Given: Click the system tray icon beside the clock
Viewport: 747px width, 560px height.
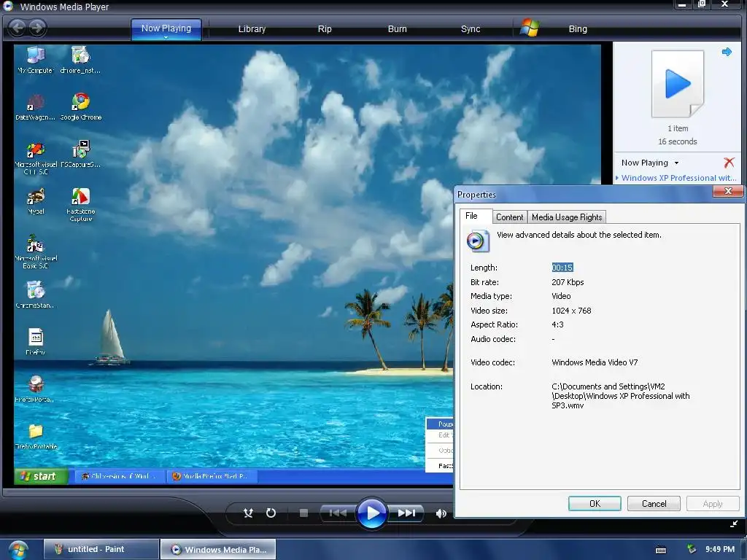Looking at the screenshot, I should pos(692,549).
